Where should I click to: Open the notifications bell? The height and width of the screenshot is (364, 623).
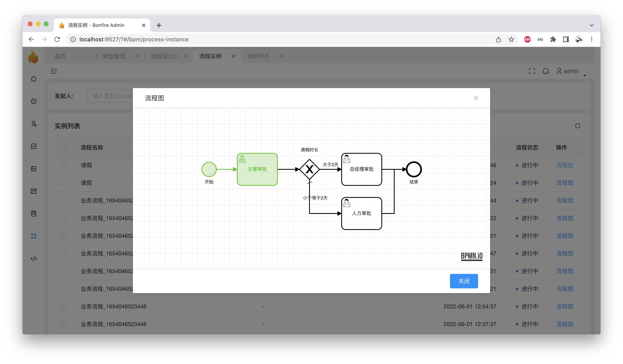click(x=546, y=71)
